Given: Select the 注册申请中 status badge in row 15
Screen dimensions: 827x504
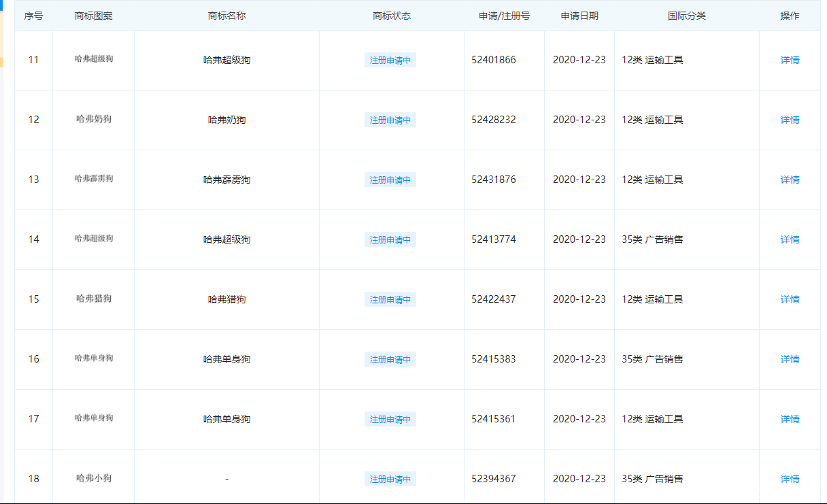Looking at the screenshot, I should (x=390, y=299).
